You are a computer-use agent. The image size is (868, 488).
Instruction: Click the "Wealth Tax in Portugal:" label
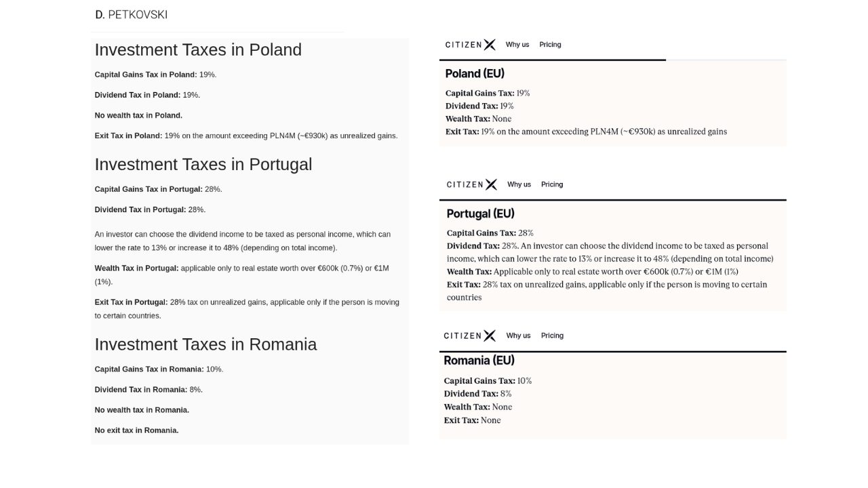point(136,268)
